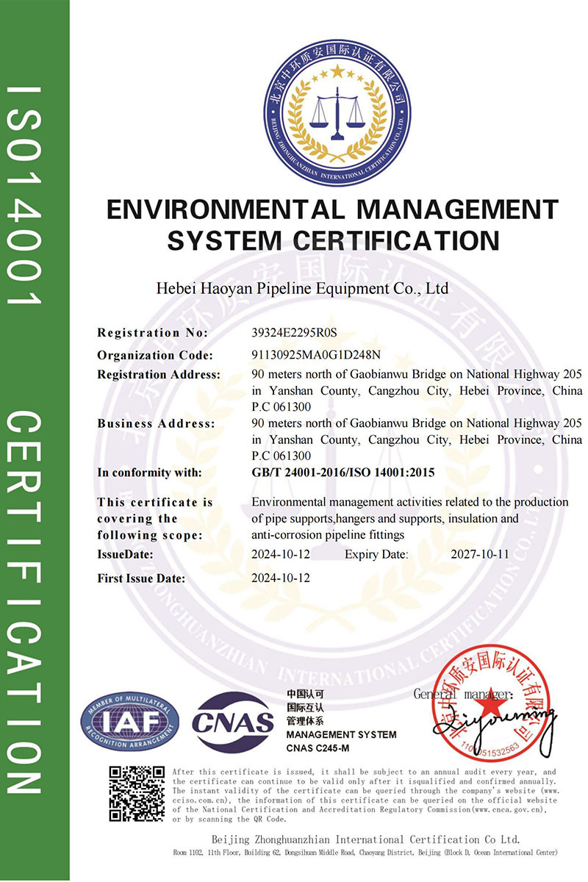Image resolution: width=588 pixels, height=882 pixels.
Task: Click the Chinese text "管理体系"
Action: point(304,721)
